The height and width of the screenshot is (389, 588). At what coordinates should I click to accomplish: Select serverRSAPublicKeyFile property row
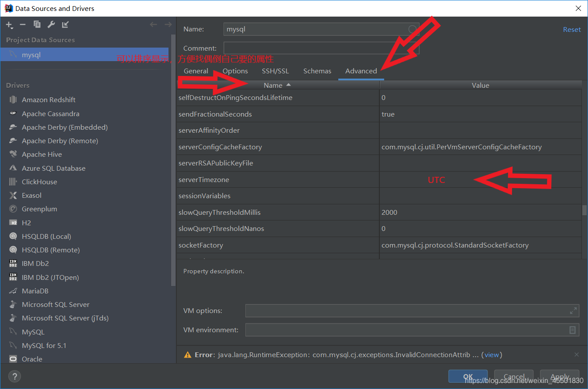[379, 163]
